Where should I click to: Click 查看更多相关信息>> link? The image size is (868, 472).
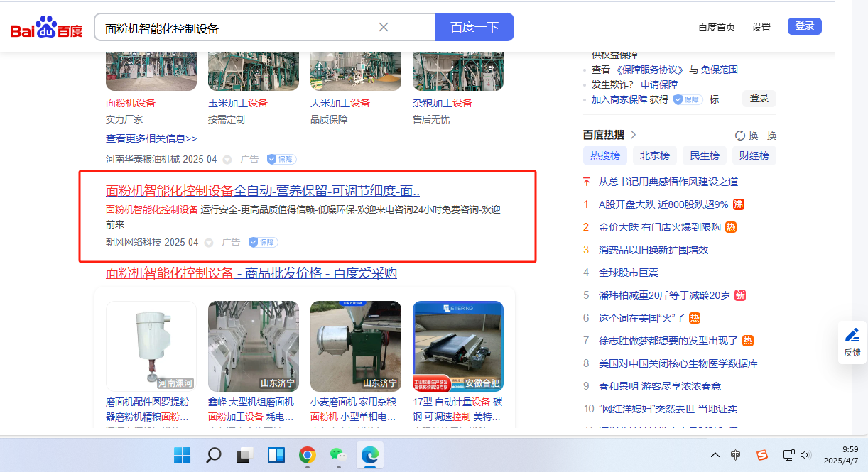[x=151, y=138]
